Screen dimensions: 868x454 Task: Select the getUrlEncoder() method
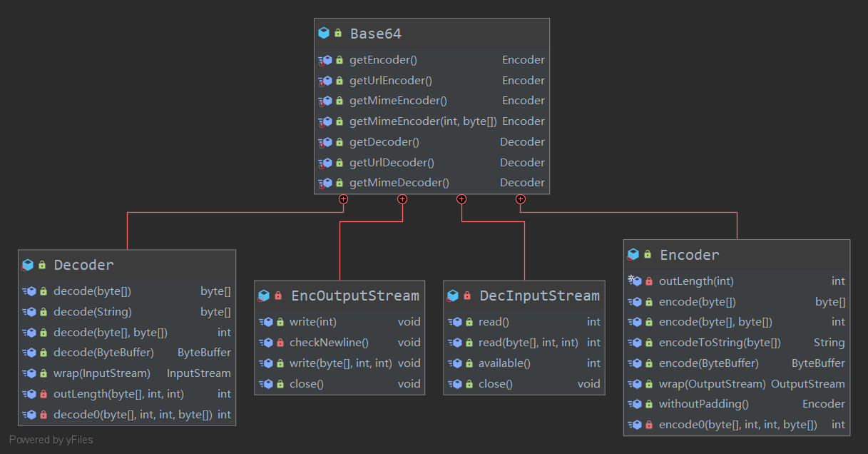click(391, 81)
